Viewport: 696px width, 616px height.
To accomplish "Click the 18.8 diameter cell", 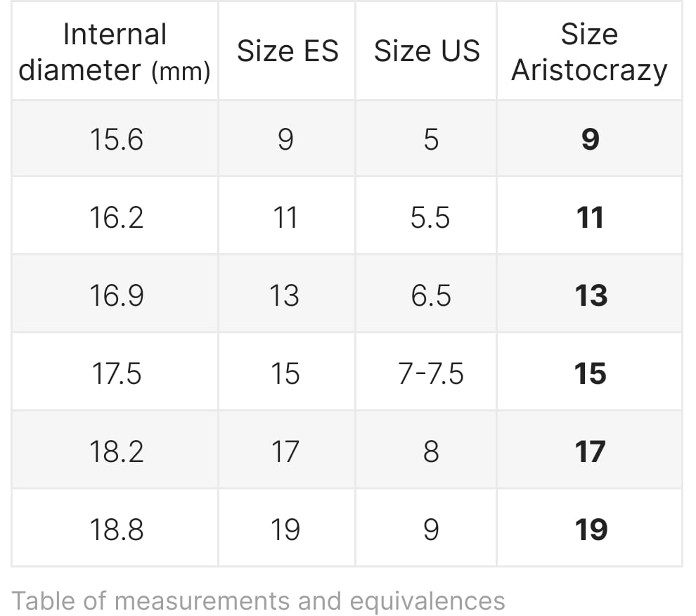I will pos(115,529).
